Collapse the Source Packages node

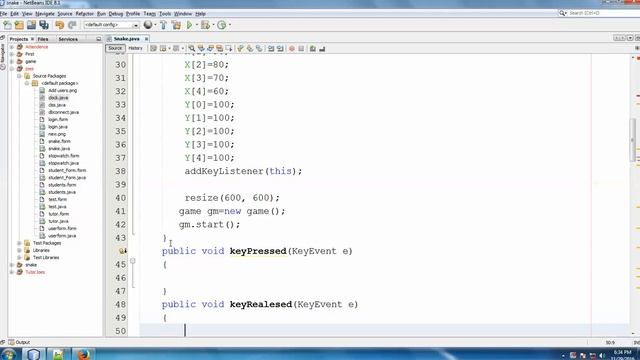(19, 76)
